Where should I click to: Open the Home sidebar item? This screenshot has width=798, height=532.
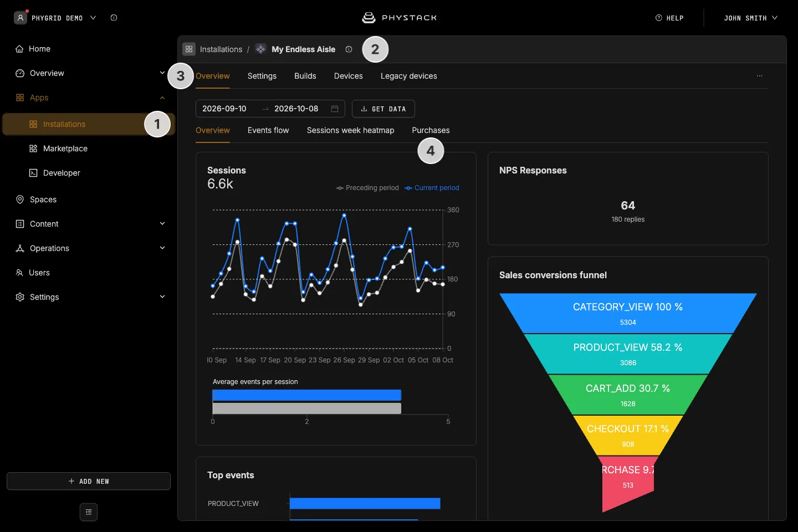click(x=33, y=49)
